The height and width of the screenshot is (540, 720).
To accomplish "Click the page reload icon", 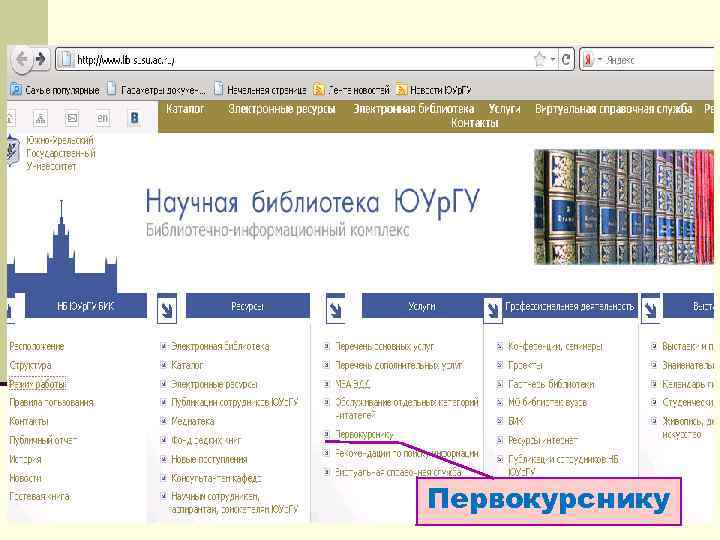I will click(566, 59).
